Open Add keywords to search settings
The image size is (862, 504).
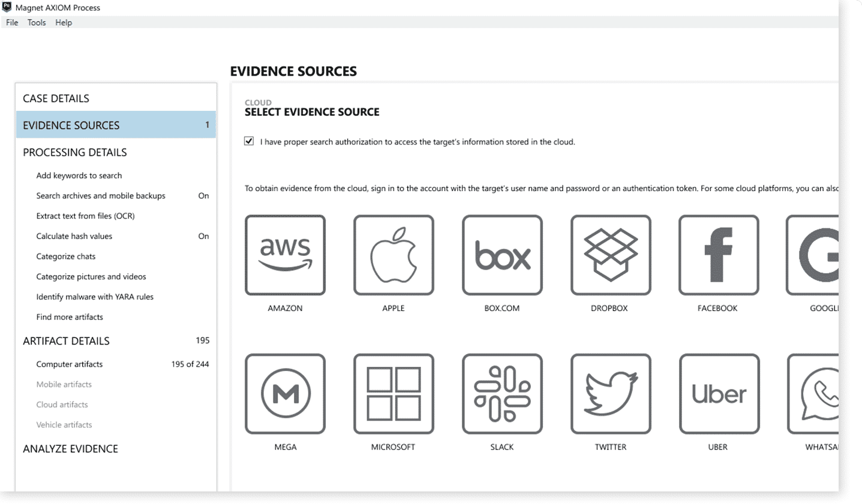(79, 176)
